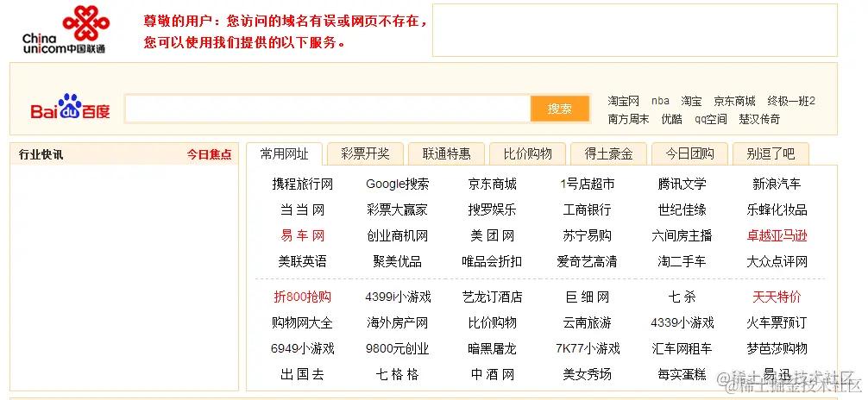868x400 pixels.
Task: Open the 工商银行 link
Action: tap(588, 210)
